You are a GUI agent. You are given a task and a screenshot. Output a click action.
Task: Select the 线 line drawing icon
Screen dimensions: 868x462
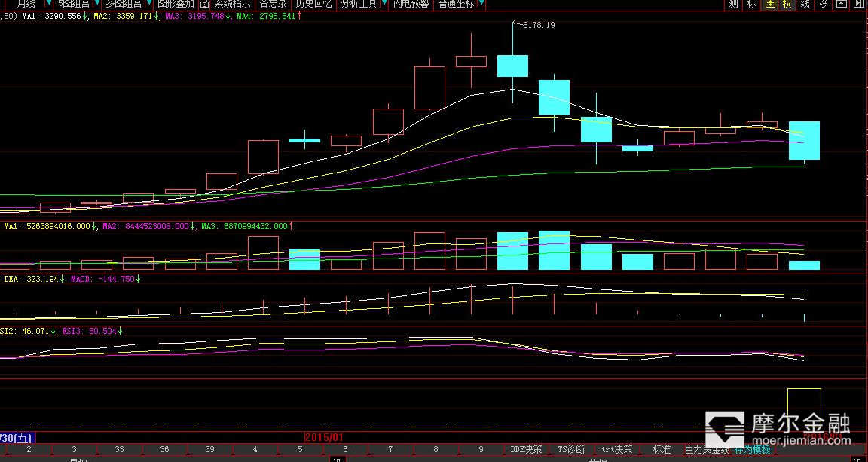805,4
